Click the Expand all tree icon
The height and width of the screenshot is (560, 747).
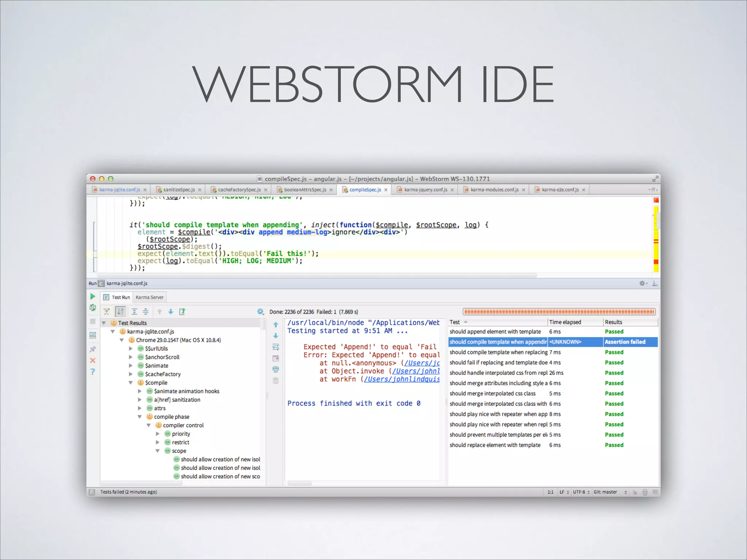[134, 311]
